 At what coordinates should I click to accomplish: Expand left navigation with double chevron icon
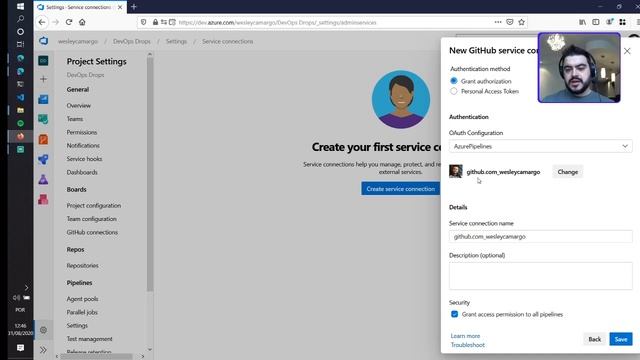click(43, 350)
